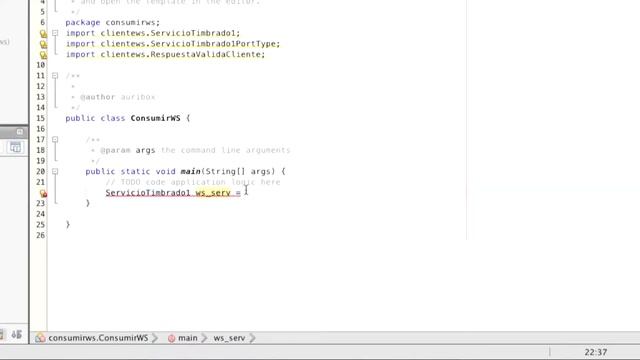The height and width of the screenshot is (360, 640).
Task: Collapse the main method fold
Action: tap(55, 171)
